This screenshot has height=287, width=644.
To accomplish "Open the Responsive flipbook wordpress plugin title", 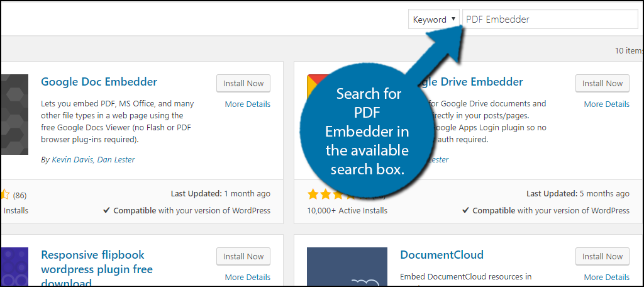I will [x=97, y=269].
